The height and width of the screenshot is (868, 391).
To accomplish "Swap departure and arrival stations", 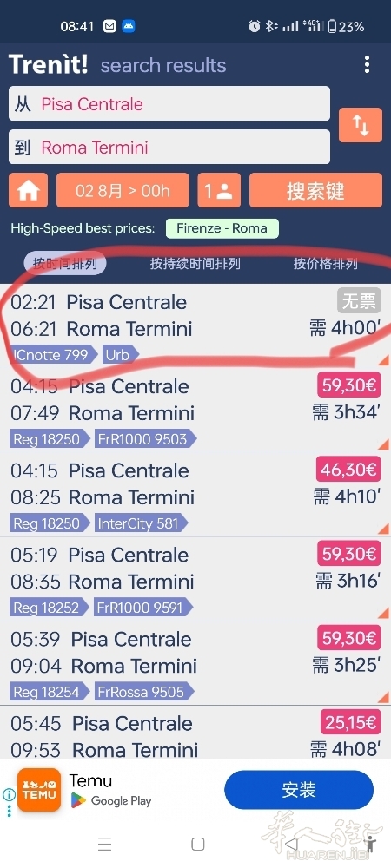I will click(361, 125).
